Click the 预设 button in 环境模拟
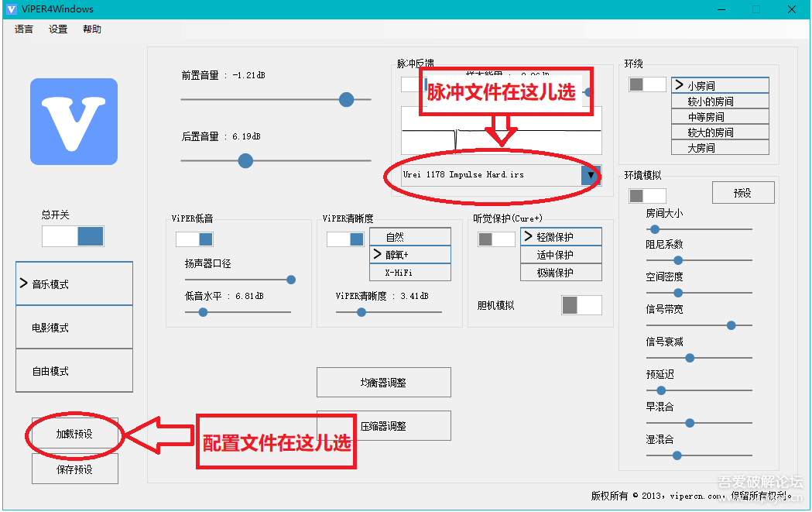The image size is (812, 512). pyautogui.click(x=743, y=193)
